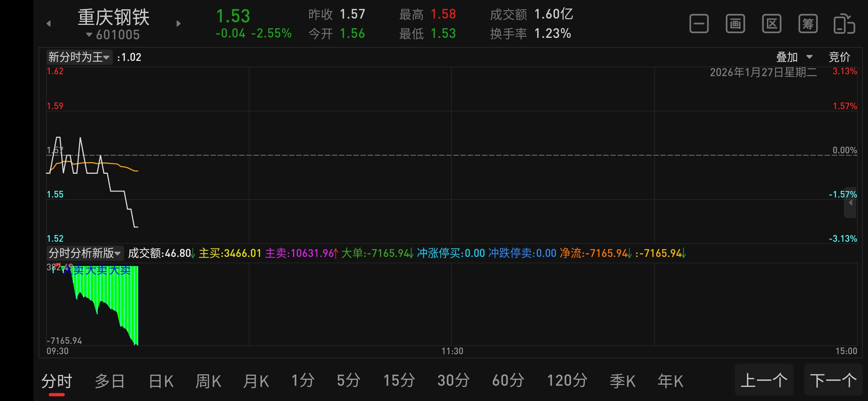868x401 pixels.
Task: Open the 叠加 overlay dropdown
Action: [x=794, y=57]
